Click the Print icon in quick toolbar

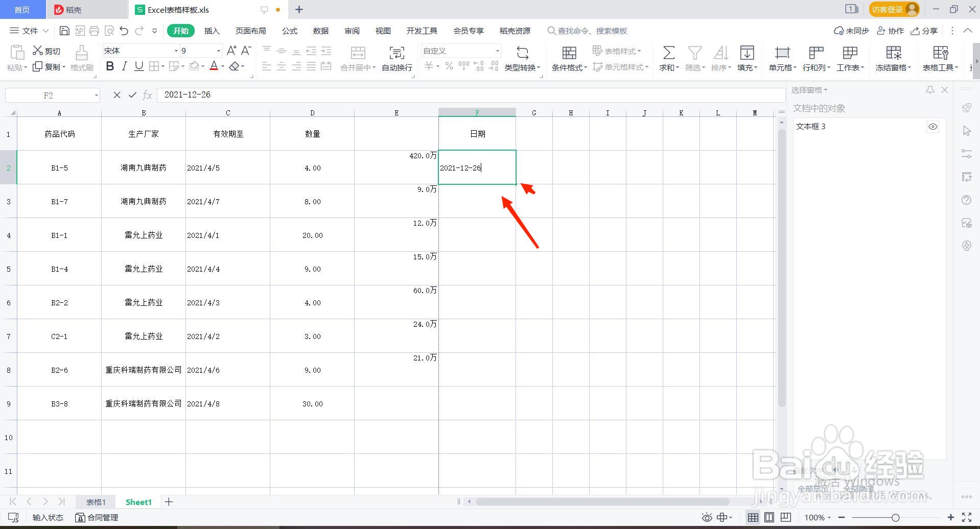[x=94, y=31]
